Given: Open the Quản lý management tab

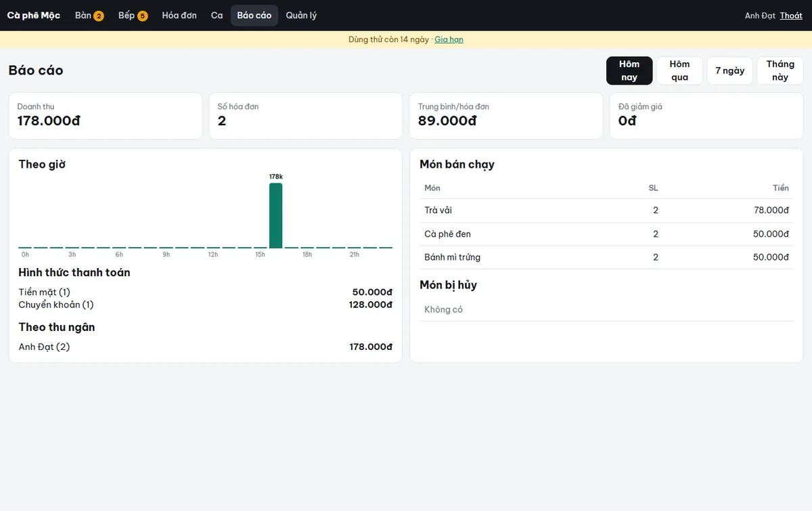Looking at the screenshot, I should (x=301, y=16).
